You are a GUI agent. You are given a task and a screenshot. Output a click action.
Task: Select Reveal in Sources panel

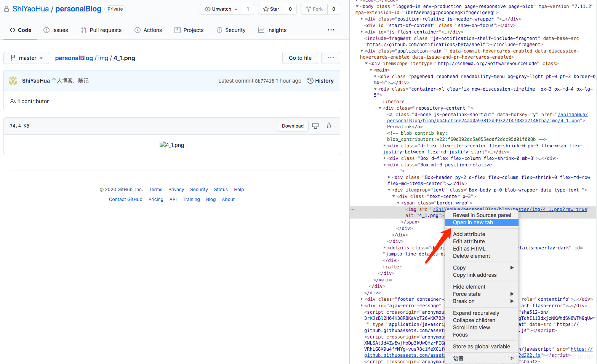coord(482,215)
